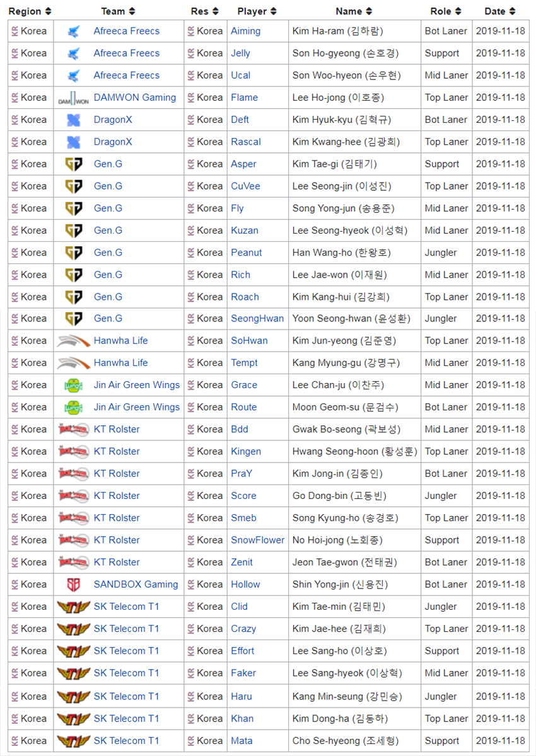Image resolution: width=536 pixels, height=756 pixels.
Task: Click Korea region flag in Hollow row
Action: [15, 584]
